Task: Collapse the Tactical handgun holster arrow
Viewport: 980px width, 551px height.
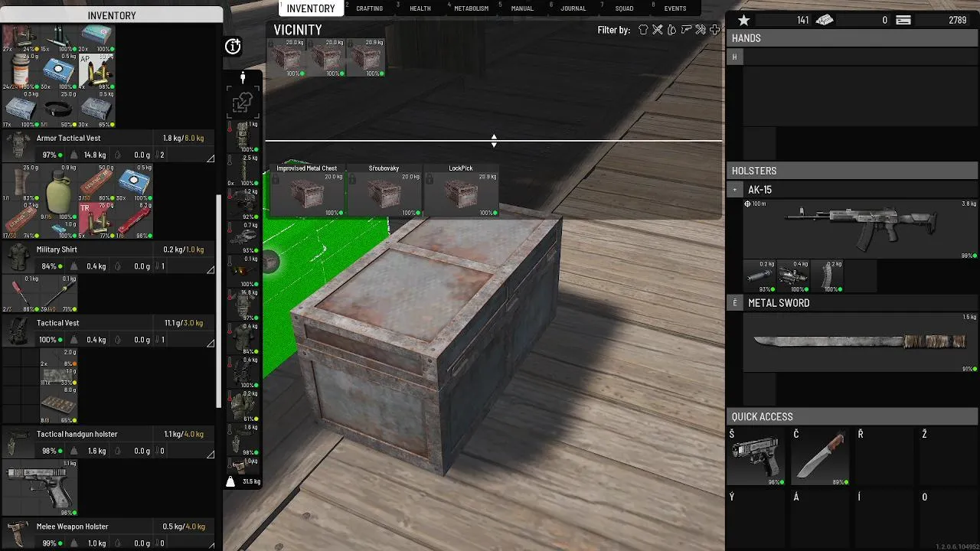Action: [x=211, y=454]
